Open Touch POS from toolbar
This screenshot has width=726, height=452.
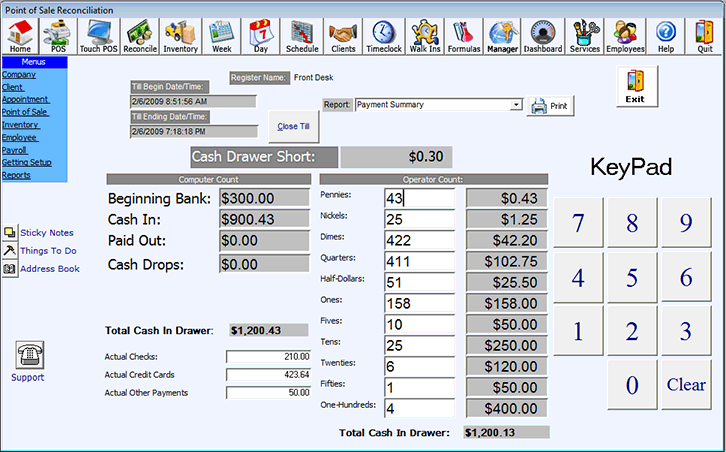(x=99, y=36)
